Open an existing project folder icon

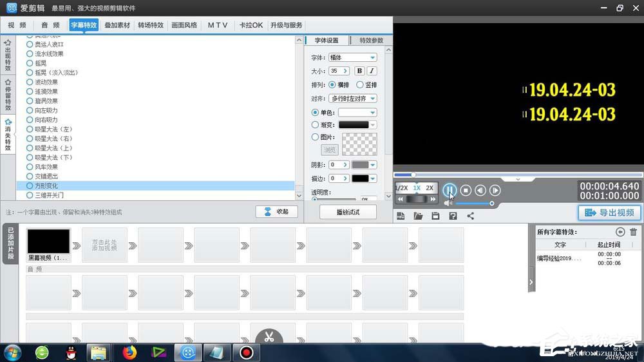[x=418, y=216]
